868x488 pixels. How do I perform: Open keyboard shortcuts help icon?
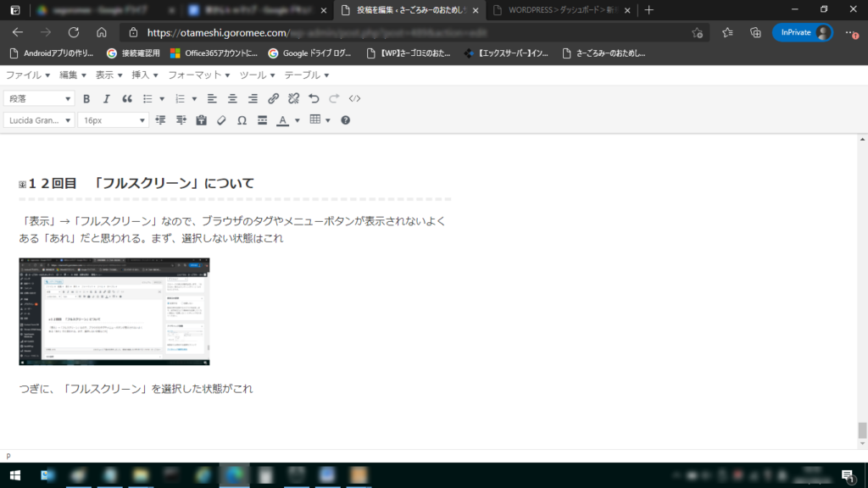(345, 120)
